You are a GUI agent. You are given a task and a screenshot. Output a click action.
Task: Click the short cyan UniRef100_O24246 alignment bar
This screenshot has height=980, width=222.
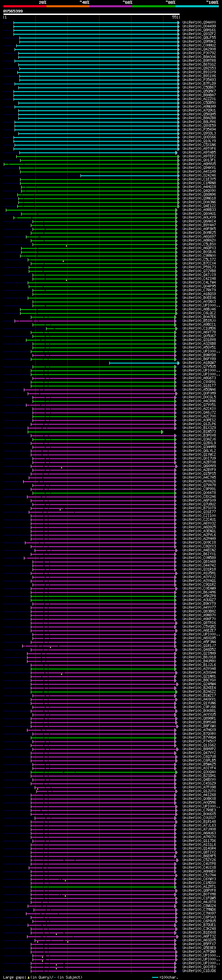point(130,175)
